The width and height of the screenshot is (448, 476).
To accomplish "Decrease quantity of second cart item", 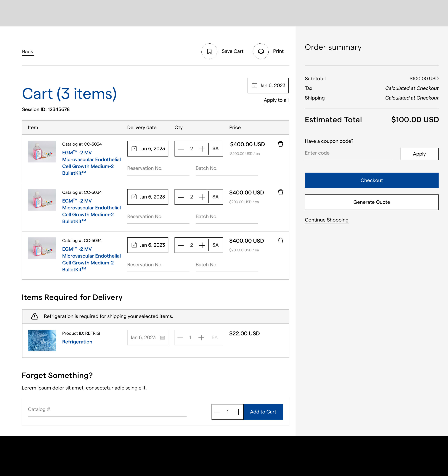I will [x=181, y=197].
